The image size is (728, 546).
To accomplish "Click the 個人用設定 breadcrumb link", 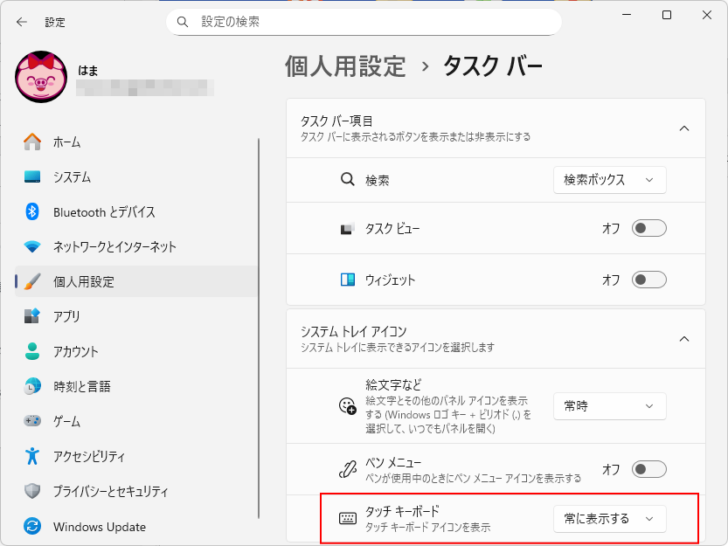I will tap(345, 66).
